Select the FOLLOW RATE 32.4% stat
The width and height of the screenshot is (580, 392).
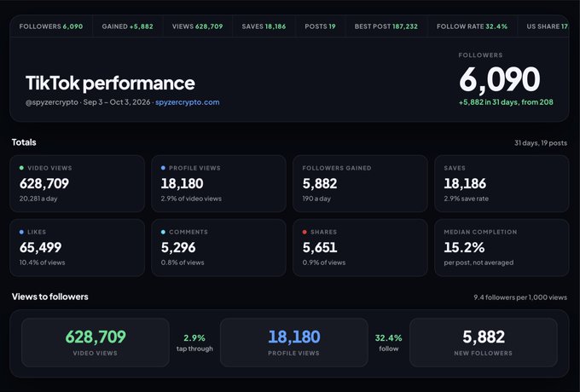click(x=472, y=26)
